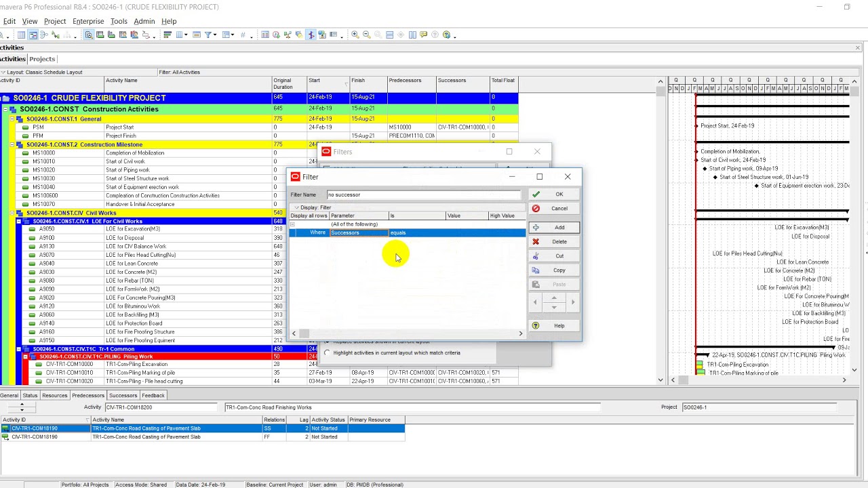The height and width of the screenshot is (488, 868).
Task: Click the yellow Help question mark toolbar icon
Action: coord(446,35)
